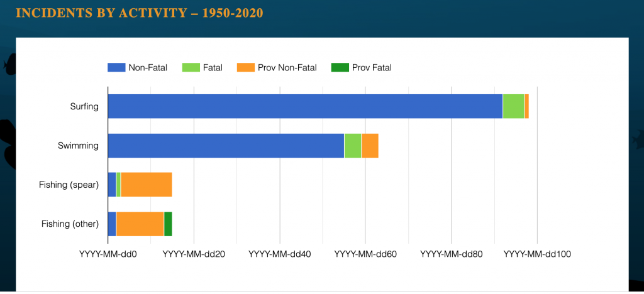This screenshot has width=644, height=294.
Task: Click the Swimming category axis label
Action: [78, 146]
